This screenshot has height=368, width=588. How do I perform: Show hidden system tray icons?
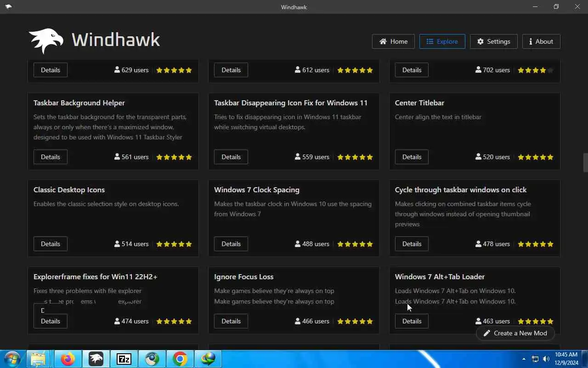[524, 359]
